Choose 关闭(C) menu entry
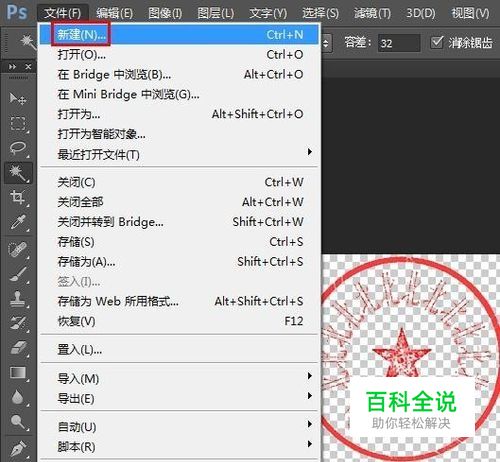The image size is (500, 462). pos(180,182)
